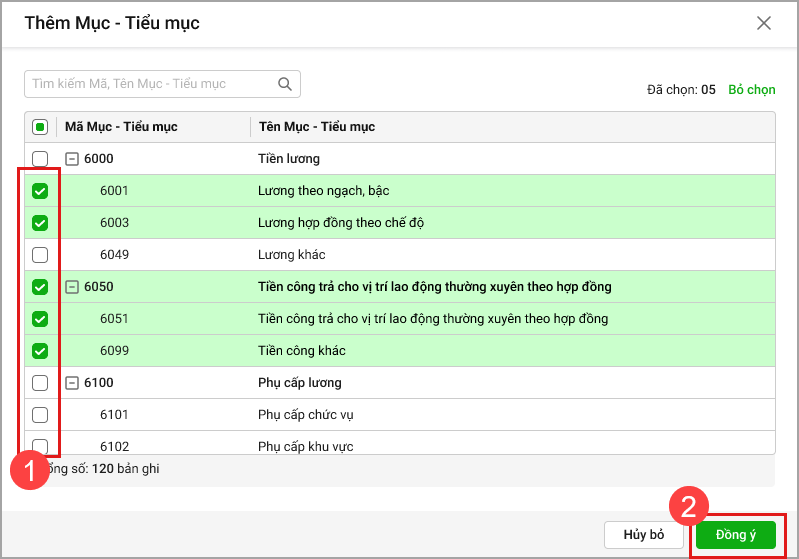Uncheck the checkbox for 6003

[x=40, y=223]
